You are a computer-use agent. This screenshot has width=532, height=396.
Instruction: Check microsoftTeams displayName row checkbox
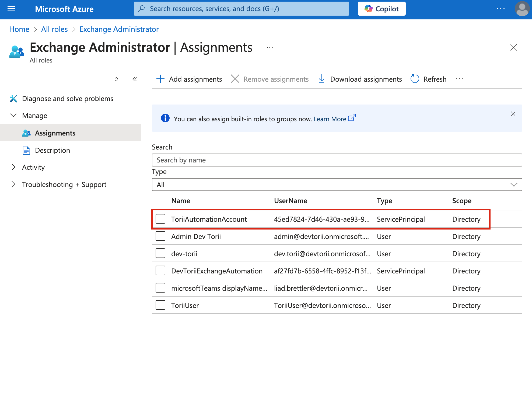(x=160, y=288)
